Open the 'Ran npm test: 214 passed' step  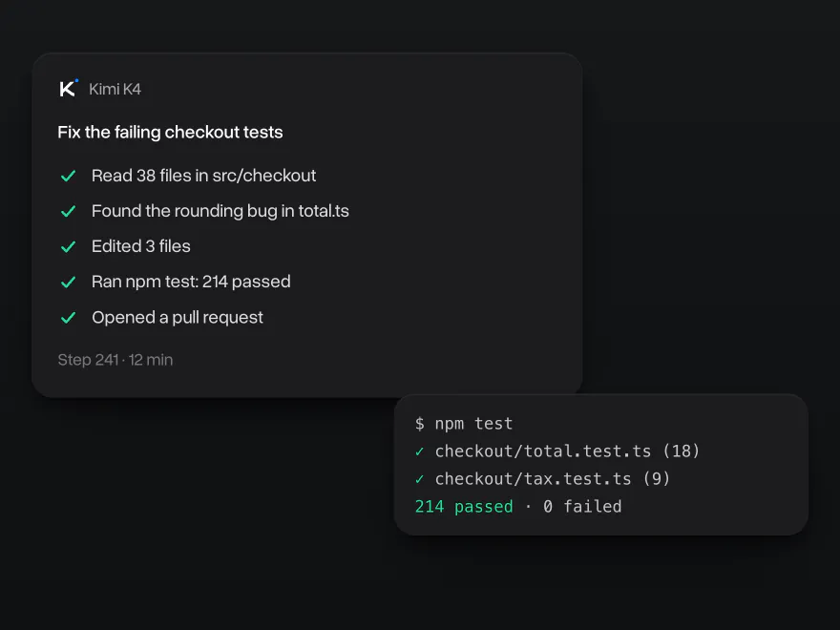tap(191, 282)
